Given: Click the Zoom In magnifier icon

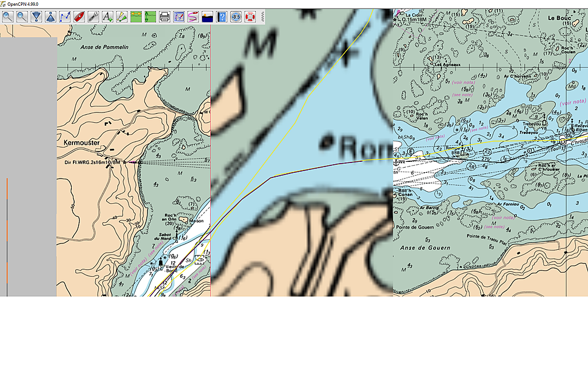Looking at the screenshot, I should point(8,17).
